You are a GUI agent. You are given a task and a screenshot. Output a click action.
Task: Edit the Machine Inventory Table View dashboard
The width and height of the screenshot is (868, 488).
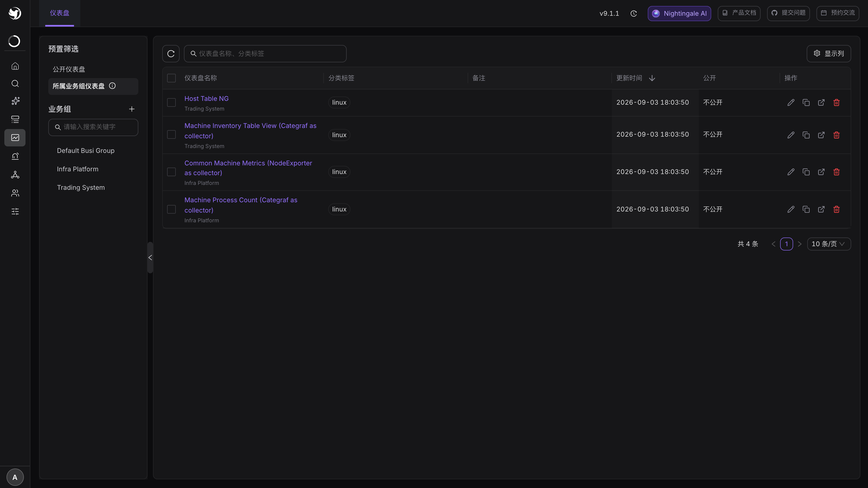point(791,135)
